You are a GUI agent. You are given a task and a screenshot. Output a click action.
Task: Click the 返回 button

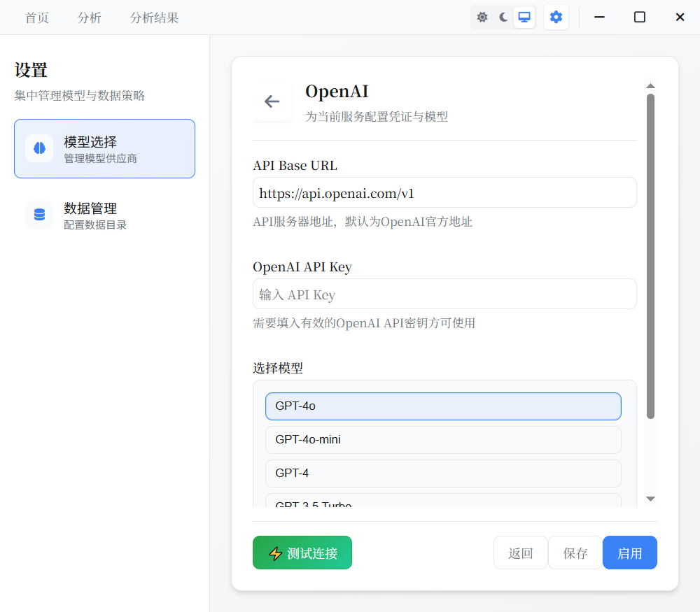(520, 553)
